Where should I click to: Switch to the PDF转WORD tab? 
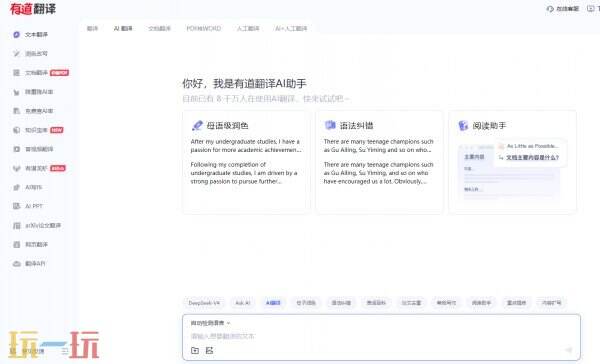204,28
